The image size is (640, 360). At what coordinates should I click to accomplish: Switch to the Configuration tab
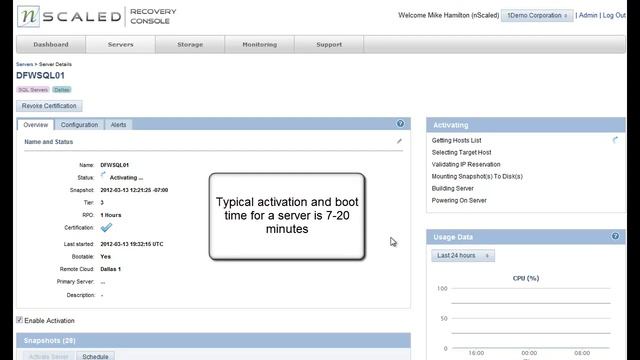click(x=79, y=125)
